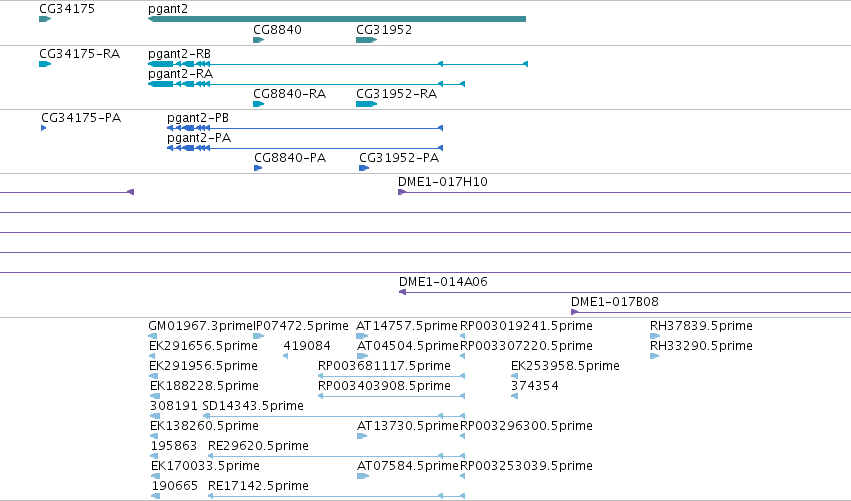Select the CG8840 gene arrow glyph
The width and height of the screenshot is (851, 501).
pos(259,40)
